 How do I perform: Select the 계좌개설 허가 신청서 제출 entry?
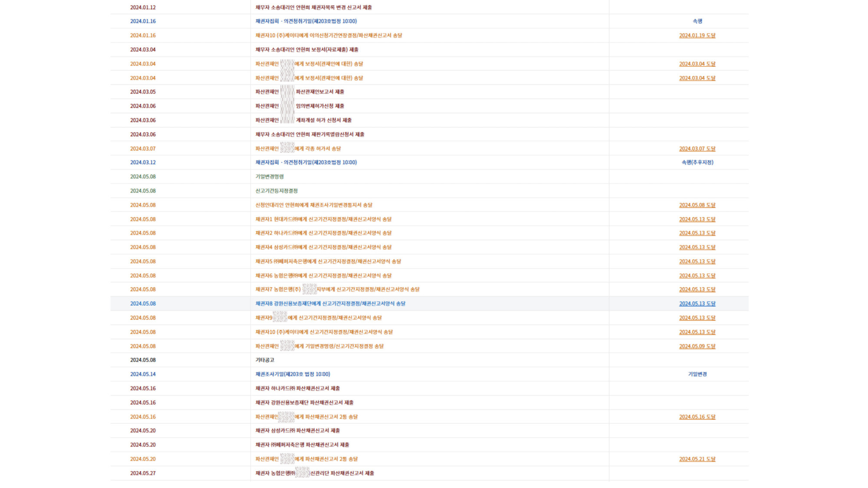coord(303,120)
